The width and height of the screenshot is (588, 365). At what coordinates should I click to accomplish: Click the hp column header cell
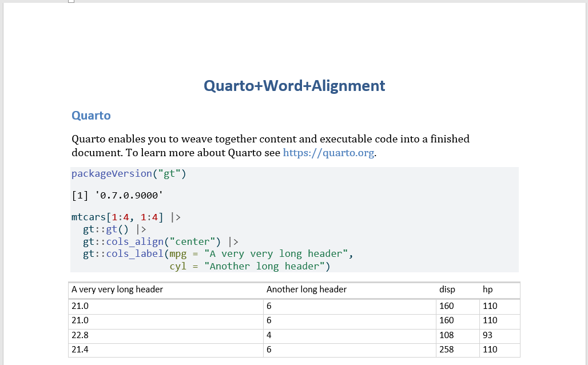(499, 290)
